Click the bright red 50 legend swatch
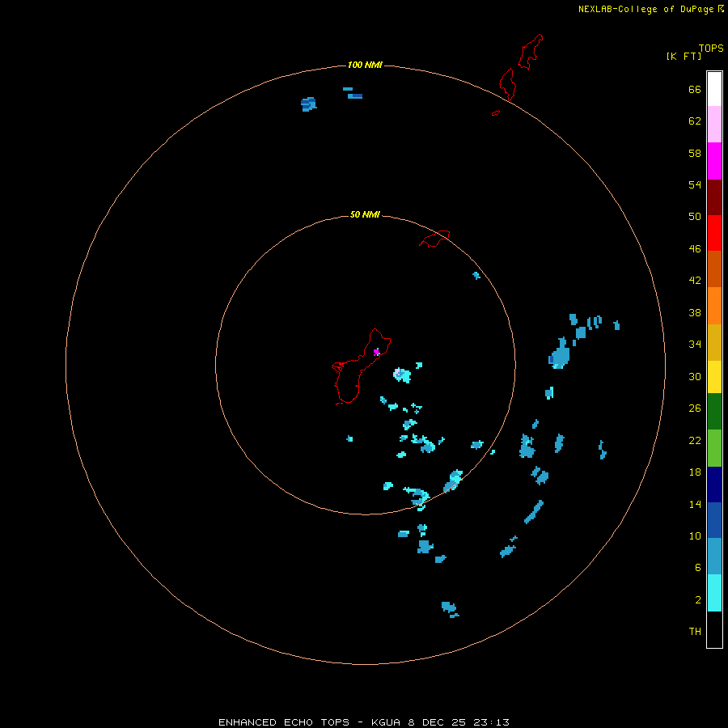The width and height of the screenshot is (728, 728). point(714,233)
